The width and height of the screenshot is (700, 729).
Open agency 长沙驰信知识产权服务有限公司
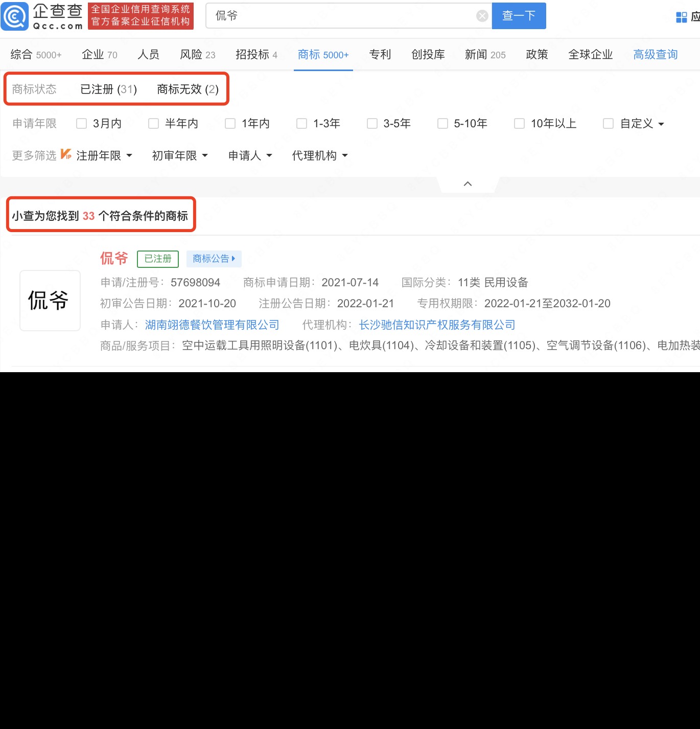click(x=437, y=325)
